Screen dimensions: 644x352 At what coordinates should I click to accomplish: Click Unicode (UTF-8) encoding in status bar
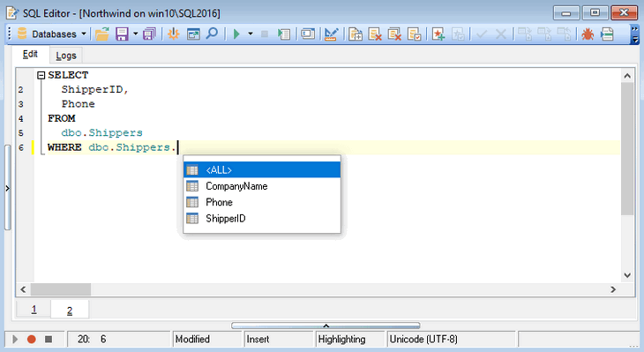tap(451, 340)
